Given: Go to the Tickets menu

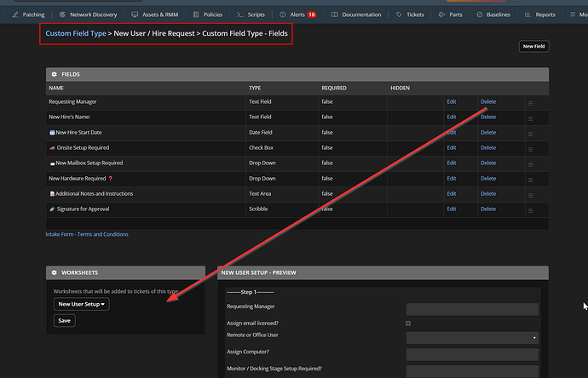Looking at the screenshot, I should [414, 14].
